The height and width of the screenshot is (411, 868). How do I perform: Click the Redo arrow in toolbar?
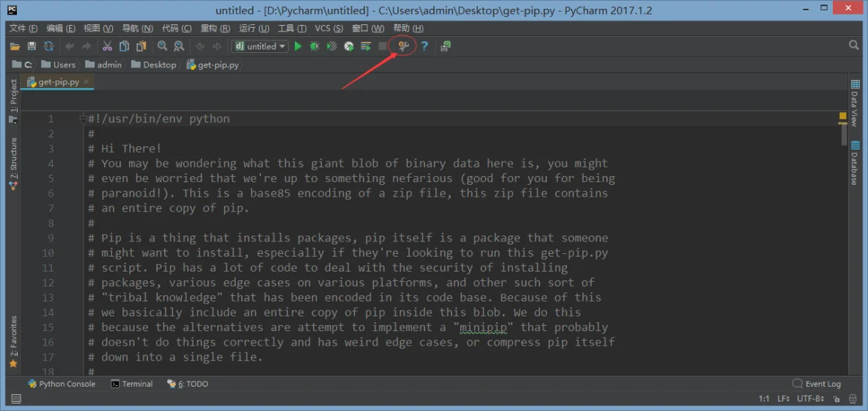[x=87, y=46]
